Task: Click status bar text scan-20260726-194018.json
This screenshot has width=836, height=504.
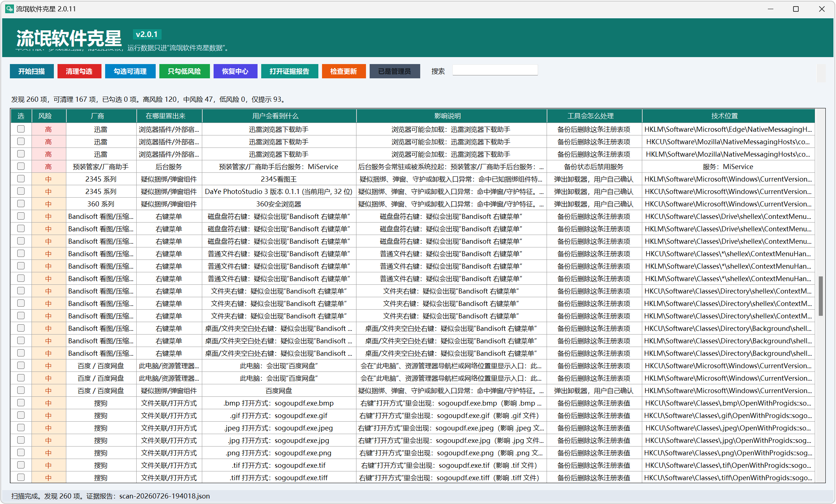Action: 164,496
